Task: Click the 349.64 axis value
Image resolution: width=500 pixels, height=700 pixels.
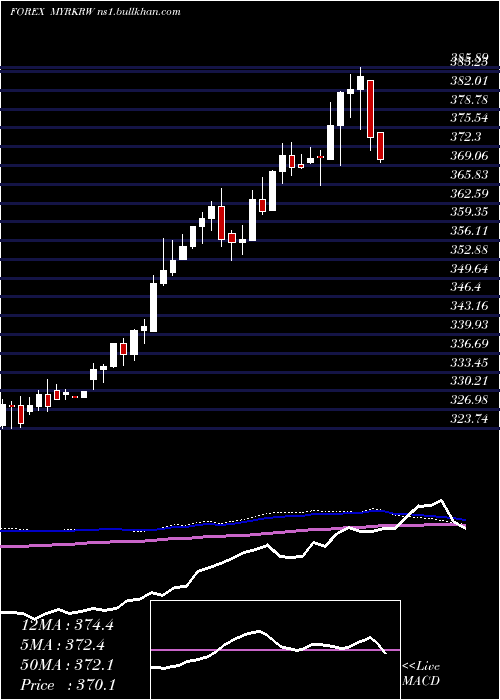Action: coord(468,268)
